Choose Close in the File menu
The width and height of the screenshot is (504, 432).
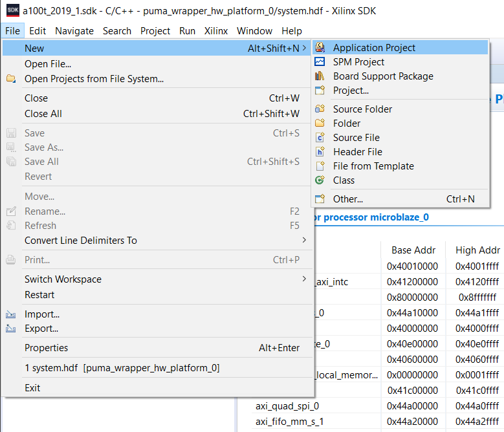(157, 98)
